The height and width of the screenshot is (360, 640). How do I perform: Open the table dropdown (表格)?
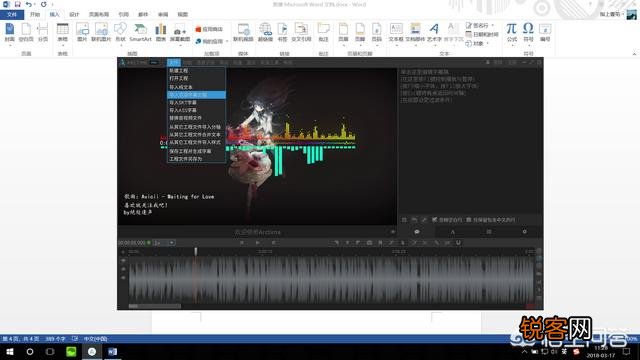pyautogui.click(x=62, y=33)
